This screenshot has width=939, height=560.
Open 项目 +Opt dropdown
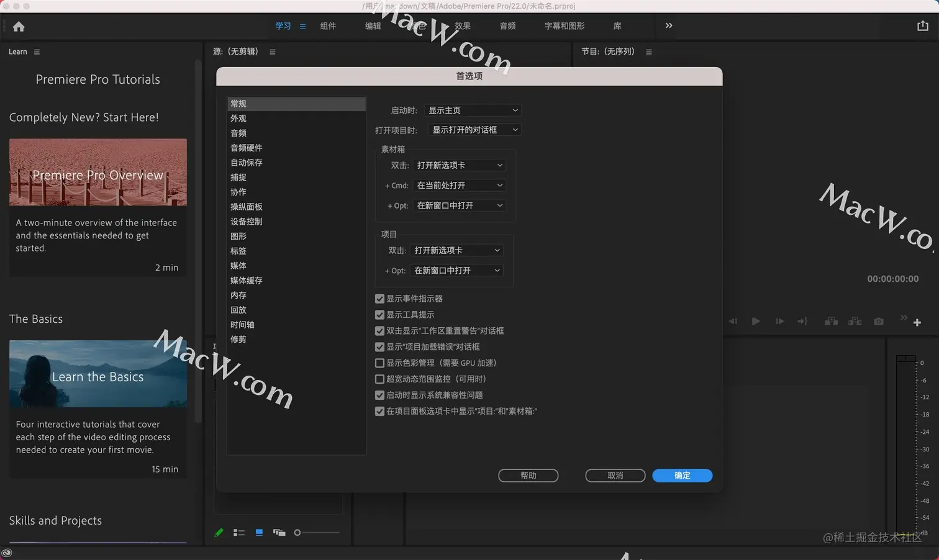pyautogui.click(x=456, y=271)
